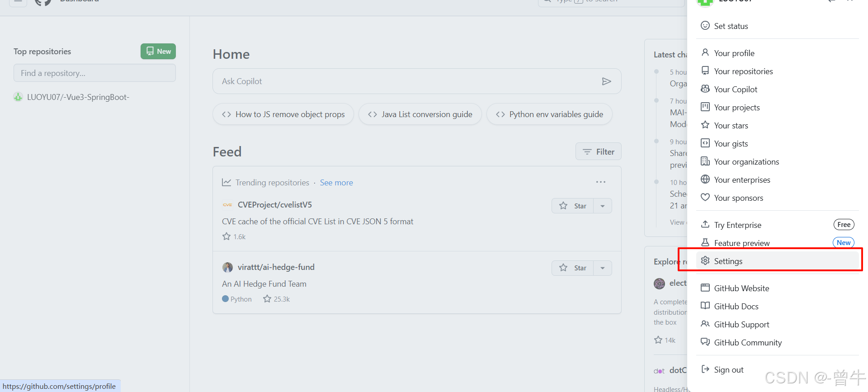Open CVEProject/cvelistV5 repository link
Viewport: 868px width, 392px height.
(x=274, y=205)
